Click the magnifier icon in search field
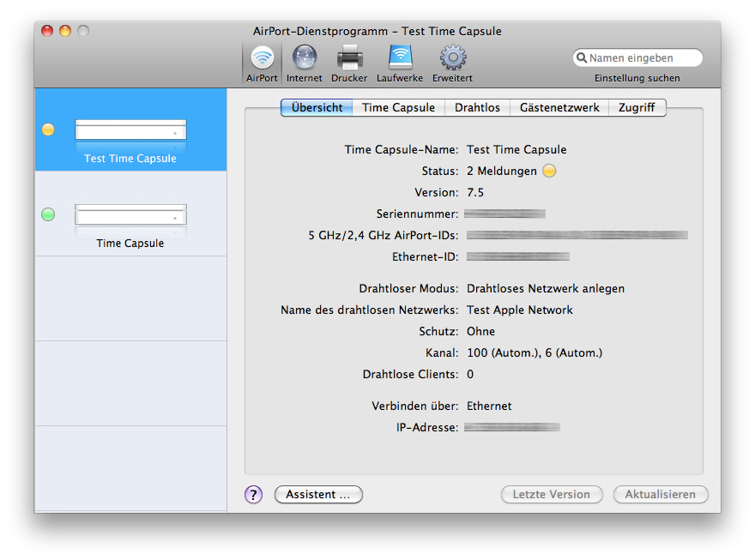This screenshot has width=755, height=560. click(x=582, y=57)
